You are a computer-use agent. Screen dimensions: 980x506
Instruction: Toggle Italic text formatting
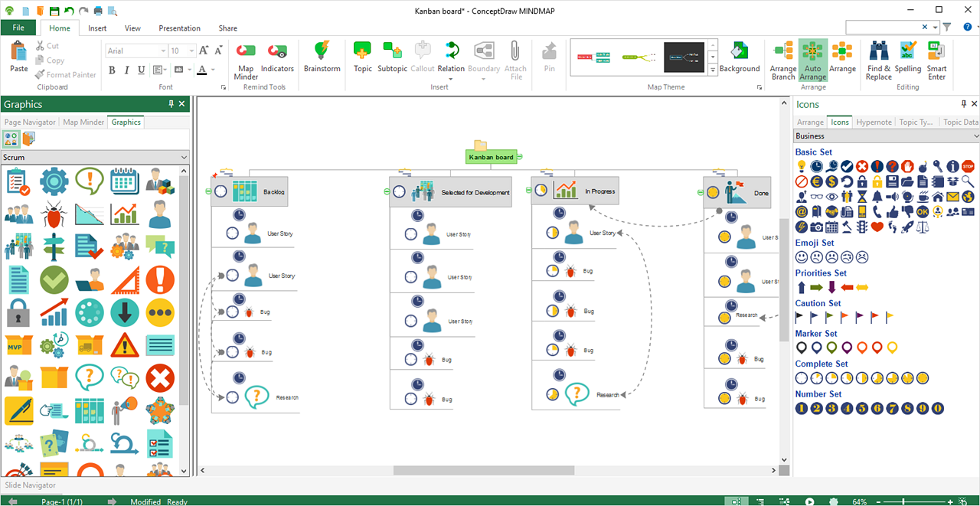pos(126,70)
